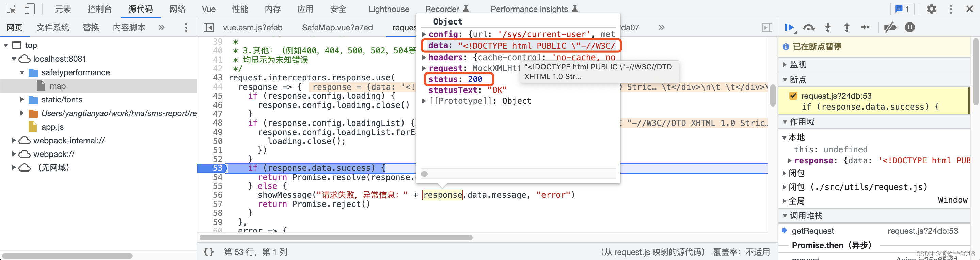This screenshot has width=980, height=260.
Task: Expand the (无网域) node
Action: click(x=14, y=168)
